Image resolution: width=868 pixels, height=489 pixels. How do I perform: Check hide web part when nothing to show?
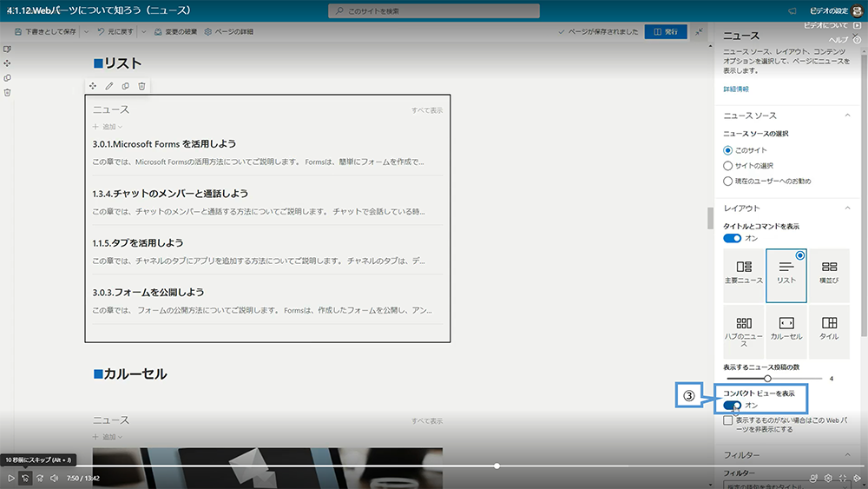[x=728, y=420]
